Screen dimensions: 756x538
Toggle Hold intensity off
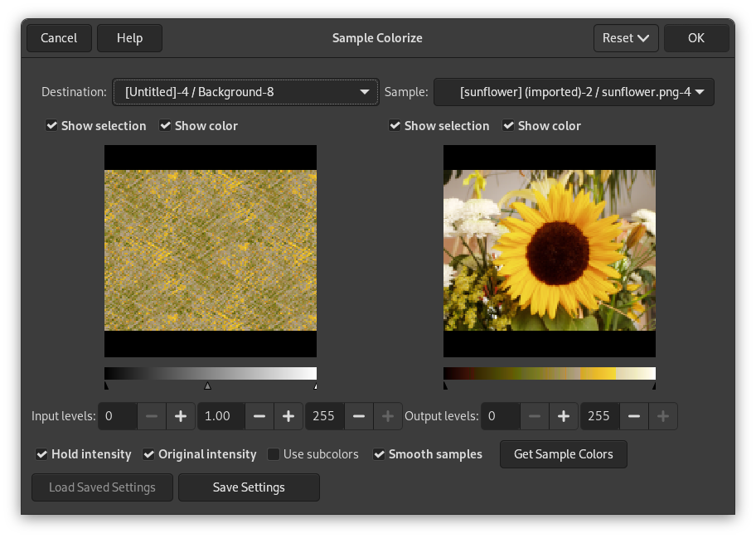[x=41, y=454]
